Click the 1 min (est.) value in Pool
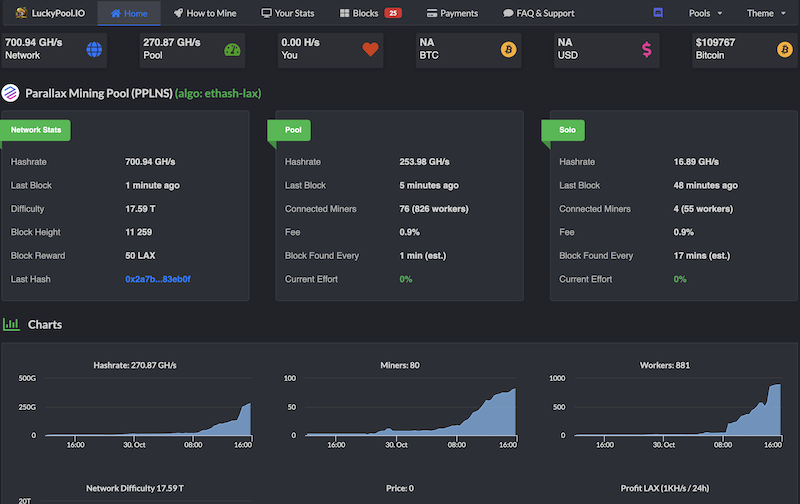Image resolution: width=800 pixels, height=504 pixels. [x=422, y=256]
